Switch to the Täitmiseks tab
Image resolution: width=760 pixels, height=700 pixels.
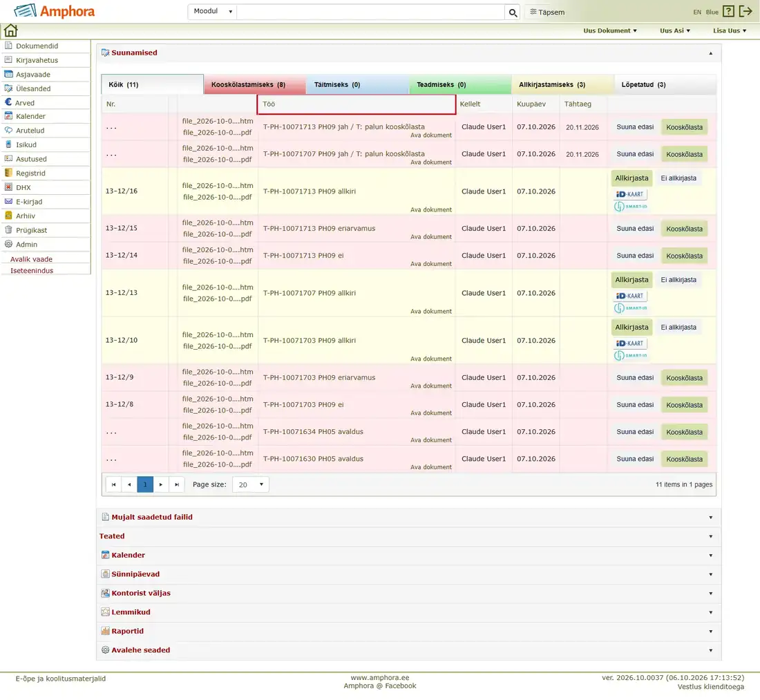358,85
